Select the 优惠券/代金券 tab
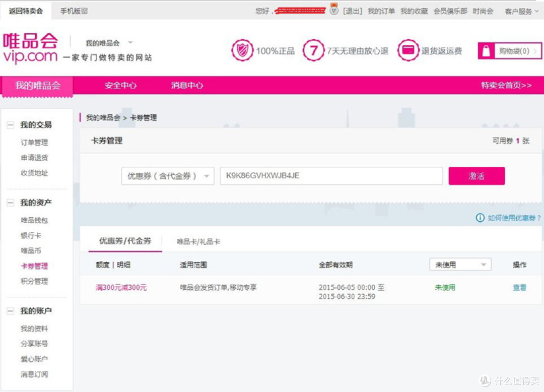The image size is (544, 392). pos(125,241)
